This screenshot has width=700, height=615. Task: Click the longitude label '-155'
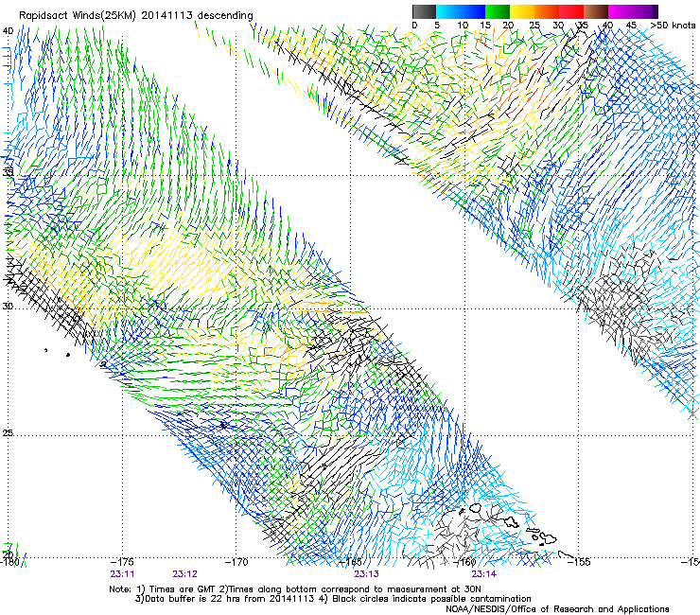pyautogui.click(x=579, y=562)
